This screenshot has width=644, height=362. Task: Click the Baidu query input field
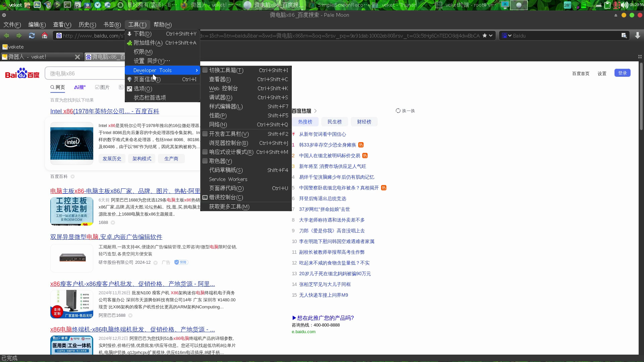click(x=85, y=73)
